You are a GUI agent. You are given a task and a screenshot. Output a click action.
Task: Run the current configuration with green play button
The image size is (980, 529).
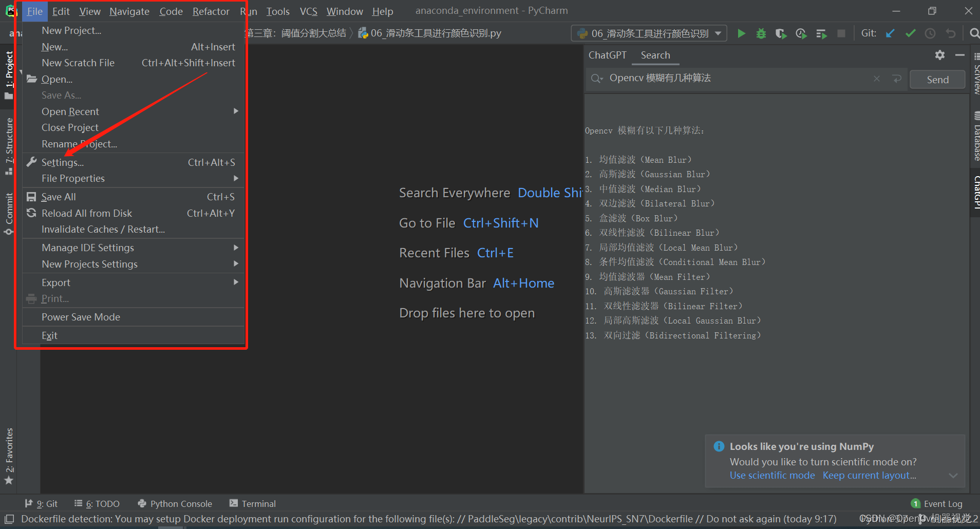point(741,33)
